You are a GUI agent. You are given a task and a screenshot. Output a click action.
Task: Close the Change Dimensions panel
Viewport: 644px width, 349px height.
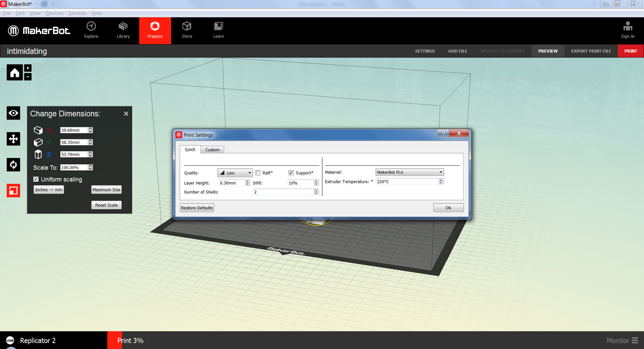tap(126, 114)
